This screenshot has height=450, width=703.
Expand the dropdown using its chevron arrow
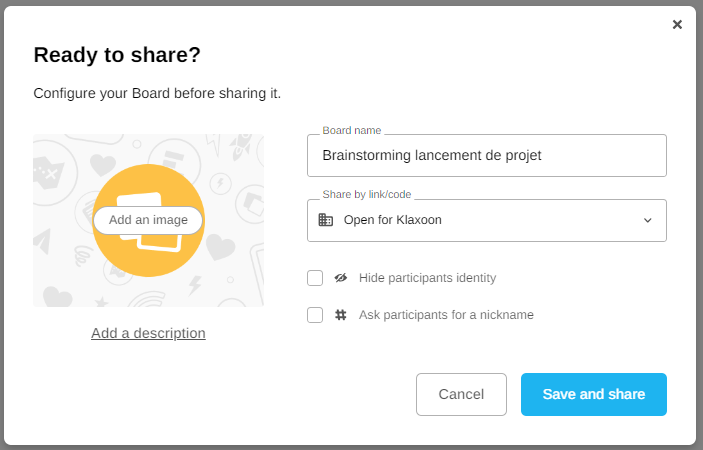[647, 220]
